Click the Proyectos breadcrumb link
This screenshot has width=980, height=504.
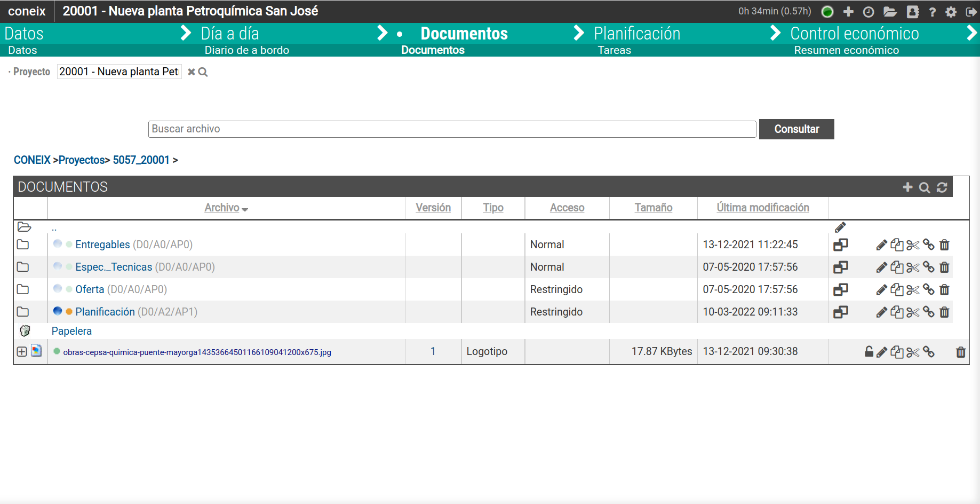(x=82, y=160)
